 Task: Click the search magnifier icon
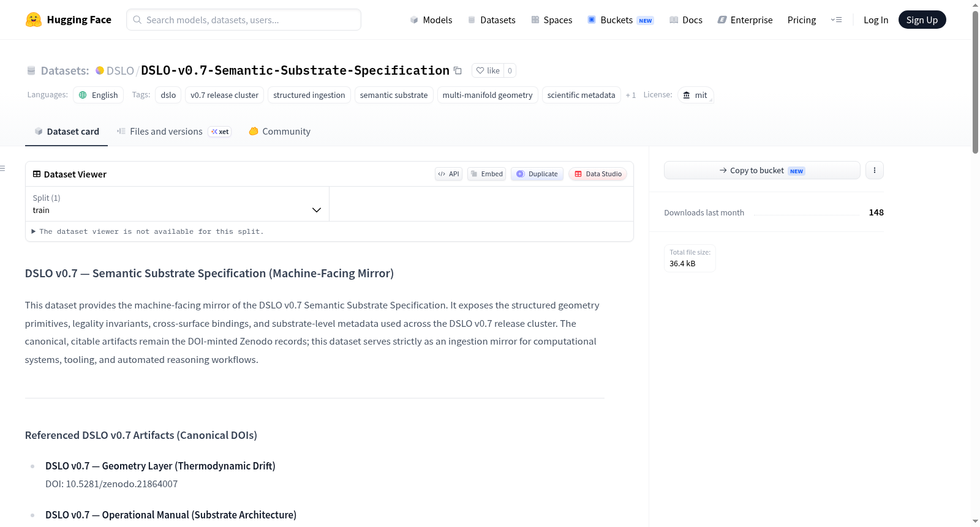(x=138, y=20)
